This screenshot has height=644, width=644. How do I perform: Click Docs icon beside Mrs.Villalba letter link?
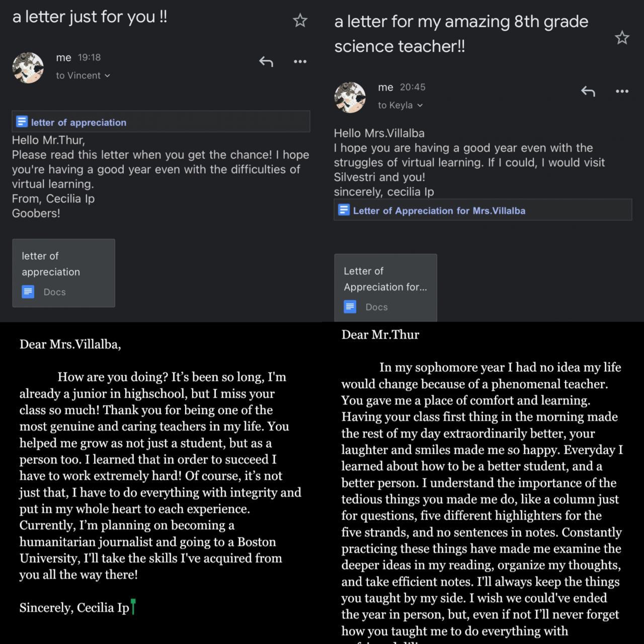(x=344, y=210)
